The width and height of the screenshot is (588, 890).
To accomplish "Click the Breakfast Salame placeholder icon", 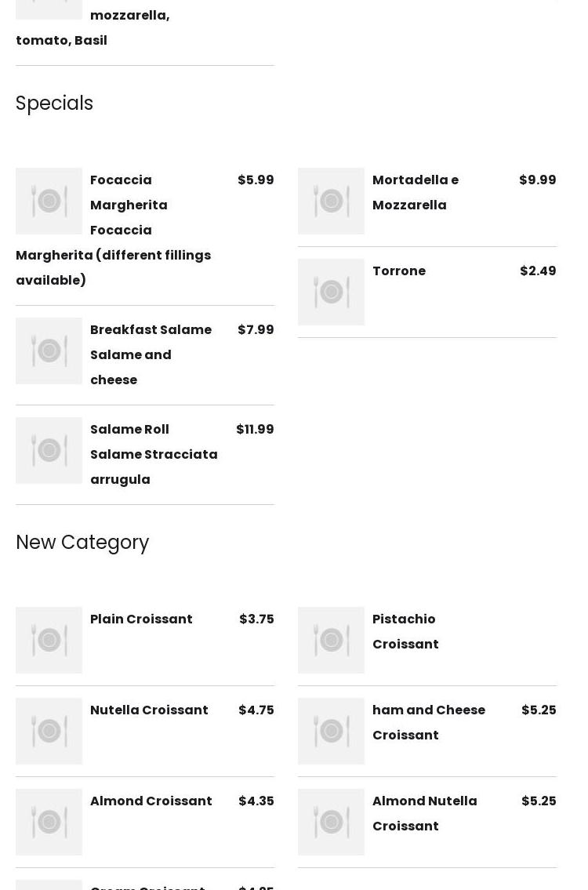I will pyautogui.click(x=49, y=351).
